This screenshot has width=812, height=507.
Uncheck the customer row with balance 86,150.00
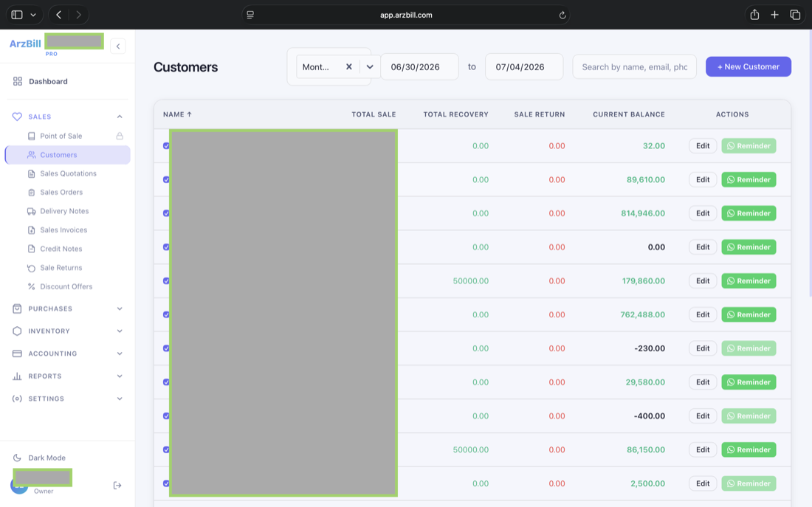(x=166, y=449)
